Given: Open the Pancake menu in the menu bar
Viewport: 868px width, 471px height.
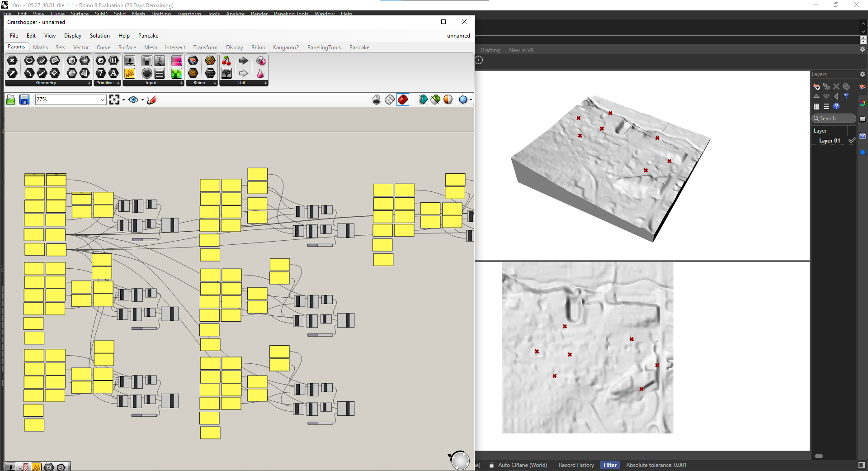Looking at the screenshot, I should [x=148, y=36].
